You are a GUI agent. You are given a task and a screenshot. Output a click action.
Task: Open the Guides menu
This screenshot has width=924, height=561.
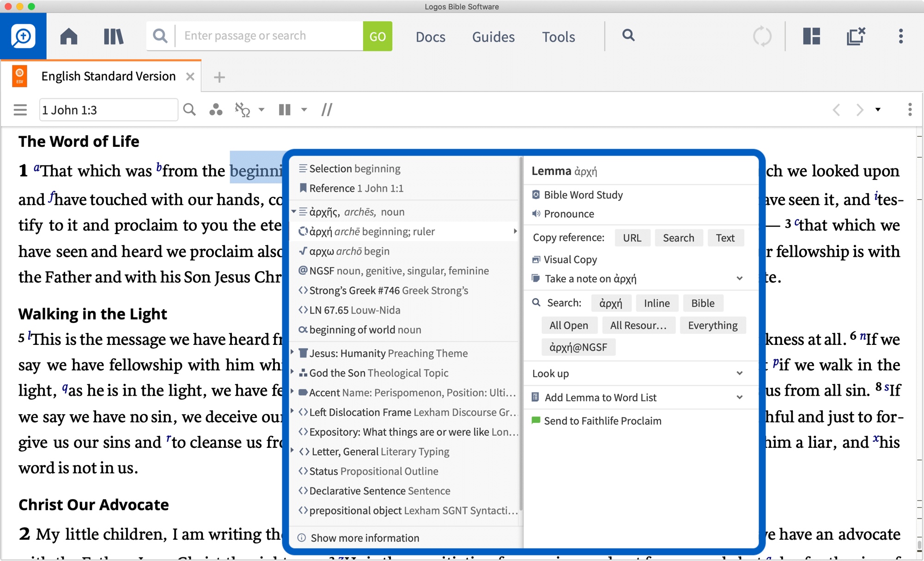[493, 36]
